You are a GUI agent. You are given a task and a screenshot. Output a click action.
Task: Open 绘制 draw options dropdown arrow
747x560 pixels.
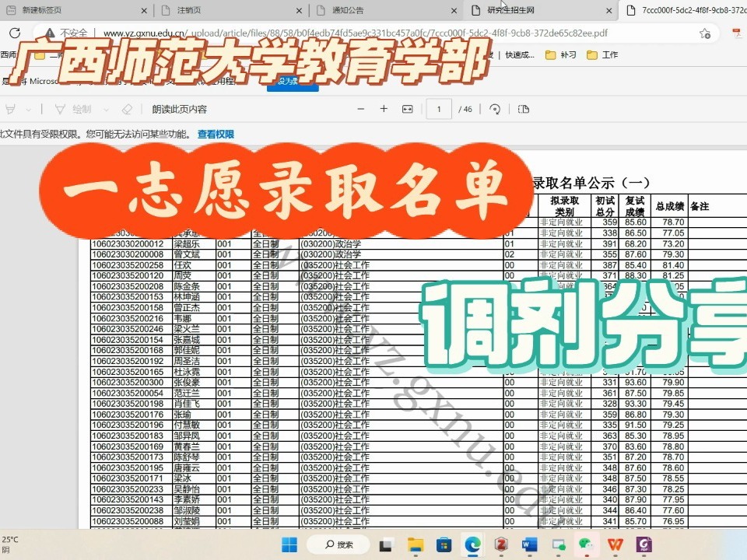(x=107, y=110)
